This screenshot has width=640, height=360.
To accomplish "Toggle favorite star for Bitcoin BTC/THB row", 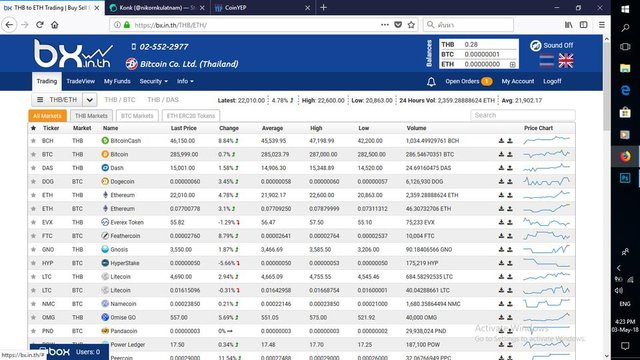I will 33,154.
